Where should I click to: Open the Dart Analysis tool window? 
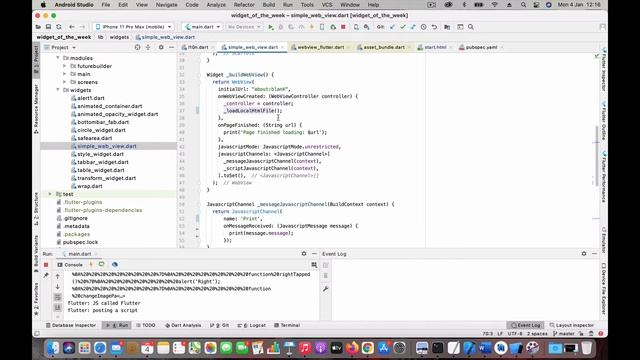[183, 325]
